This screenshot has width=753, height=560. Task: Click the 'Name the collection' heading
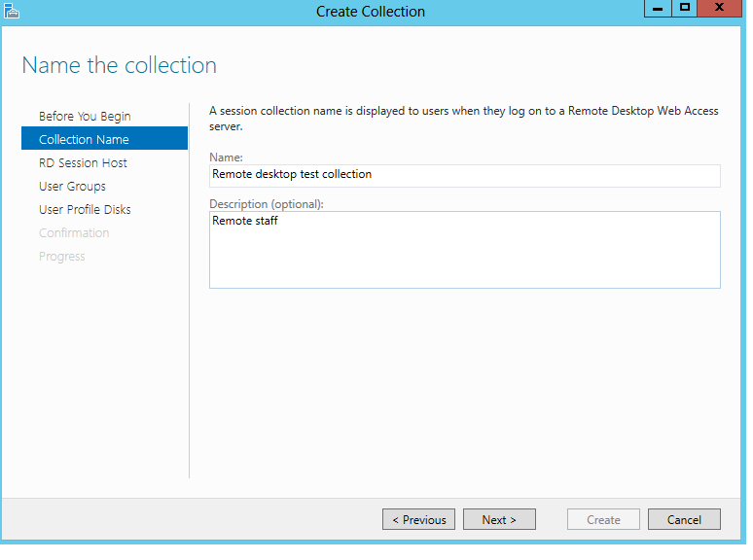[119, 65]
